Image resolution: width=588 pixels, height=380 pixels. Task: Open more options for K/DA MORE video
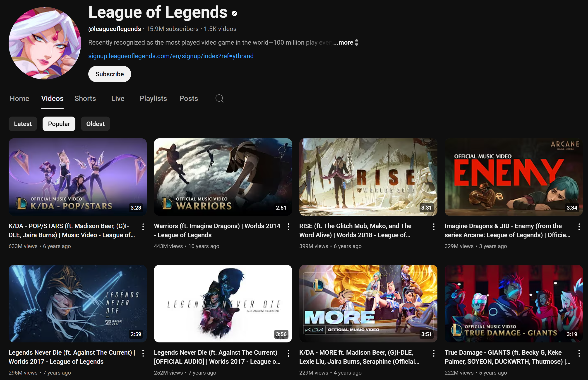tap(434, 353)
